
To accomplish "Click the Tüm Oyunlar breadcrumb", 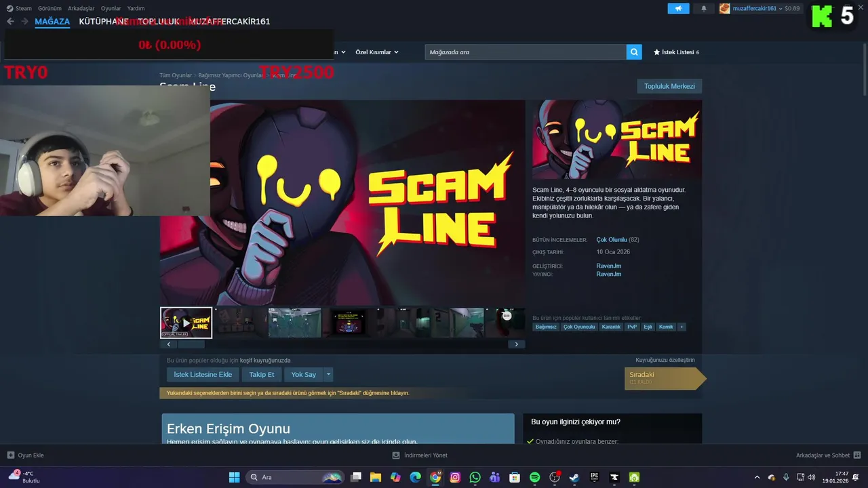I will pyautogui.click(x=176, y=75).
